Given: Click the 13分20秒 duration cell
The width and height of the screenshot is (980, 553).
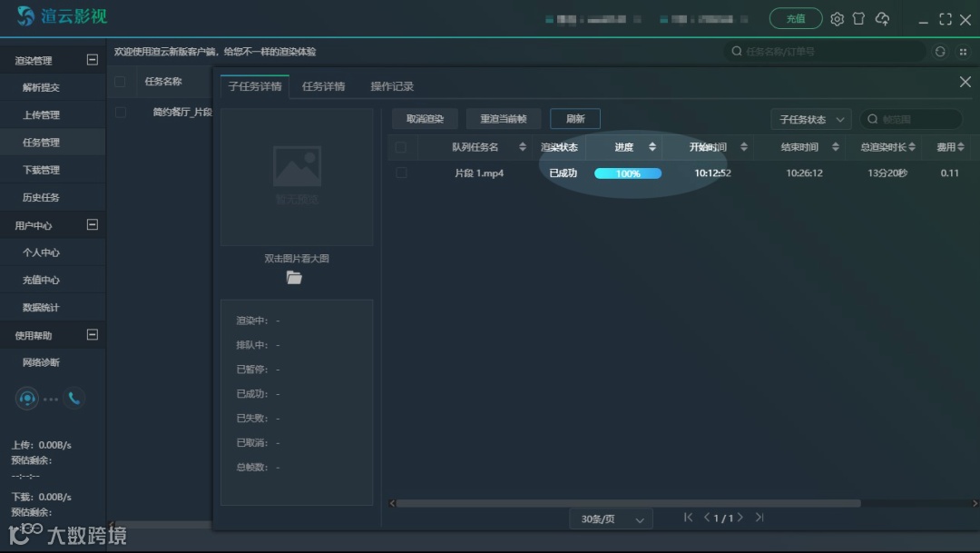Looking at the screenshot, I should click(887, 173).
